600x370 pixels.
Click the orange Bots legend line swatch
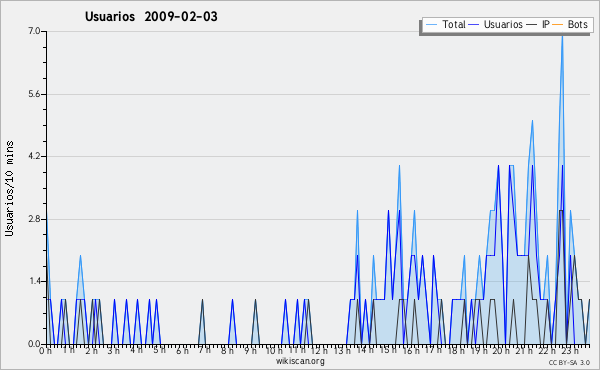558,25
